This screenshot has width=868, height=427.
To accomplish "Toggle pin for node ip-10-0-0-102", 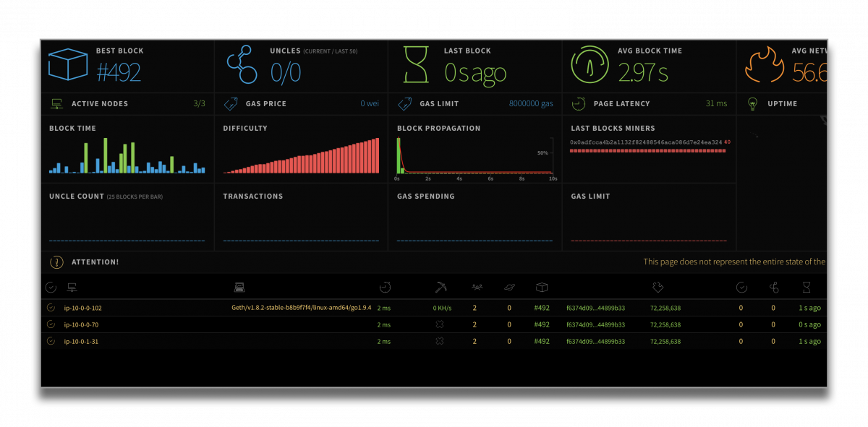I will coord(51,308).
